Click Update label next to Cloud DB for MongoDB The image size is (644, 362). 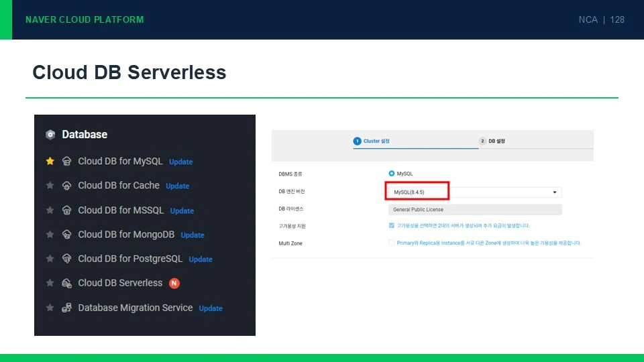(193, 235)
